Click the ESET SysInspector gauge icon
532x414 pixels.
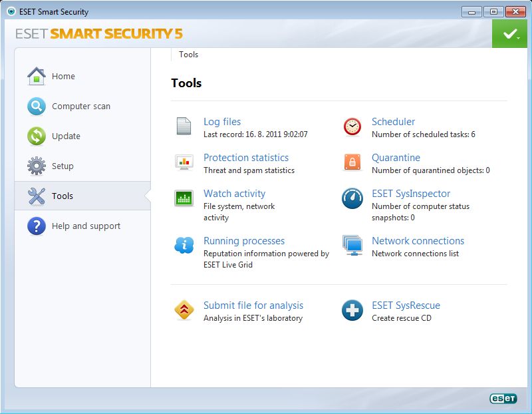(352, 198)
